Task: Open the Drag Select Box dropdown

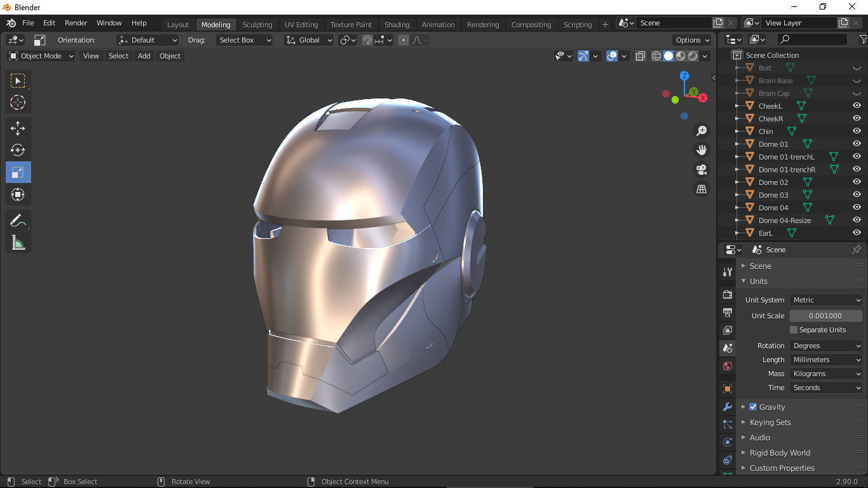Action: pos(244,40)
